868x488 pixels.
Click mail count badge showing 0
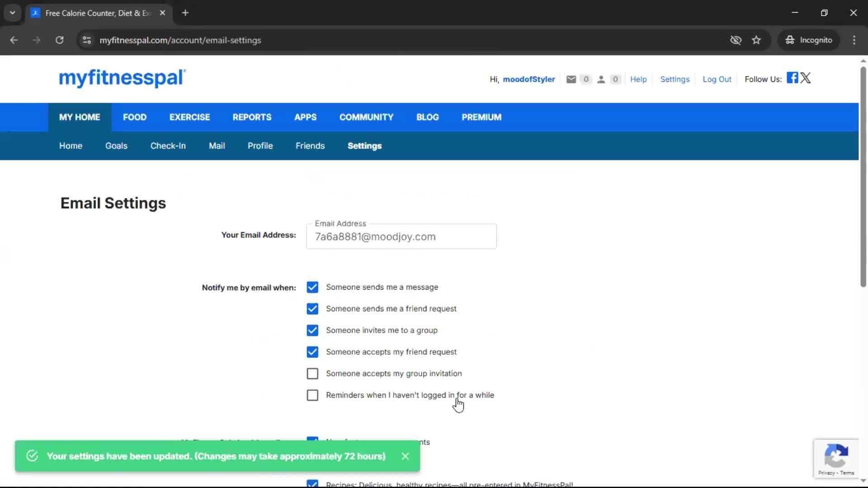(586, 80)
